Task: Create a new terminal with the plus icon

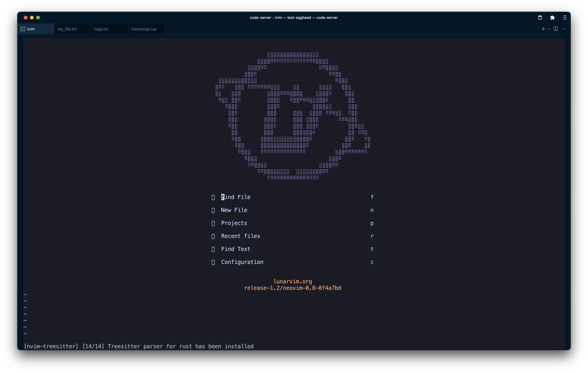Action: click(x=543, y=29)
